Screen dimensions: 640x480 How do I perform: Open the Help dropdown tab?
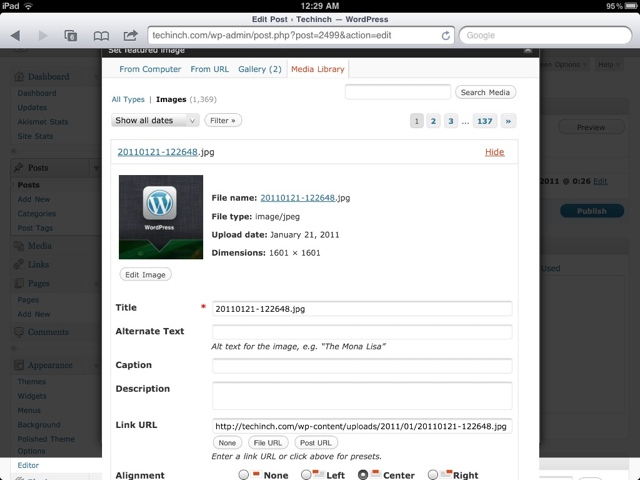point(609,64)
